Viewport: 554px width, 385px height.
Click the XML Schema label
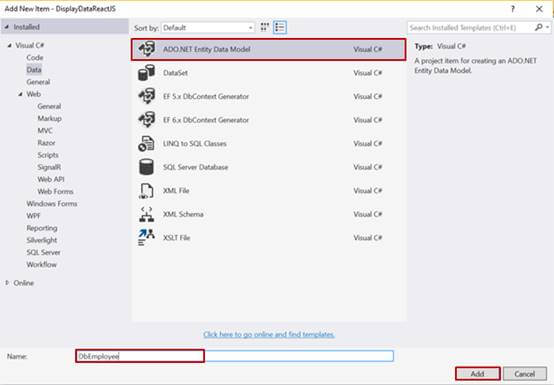coord(183,214)
